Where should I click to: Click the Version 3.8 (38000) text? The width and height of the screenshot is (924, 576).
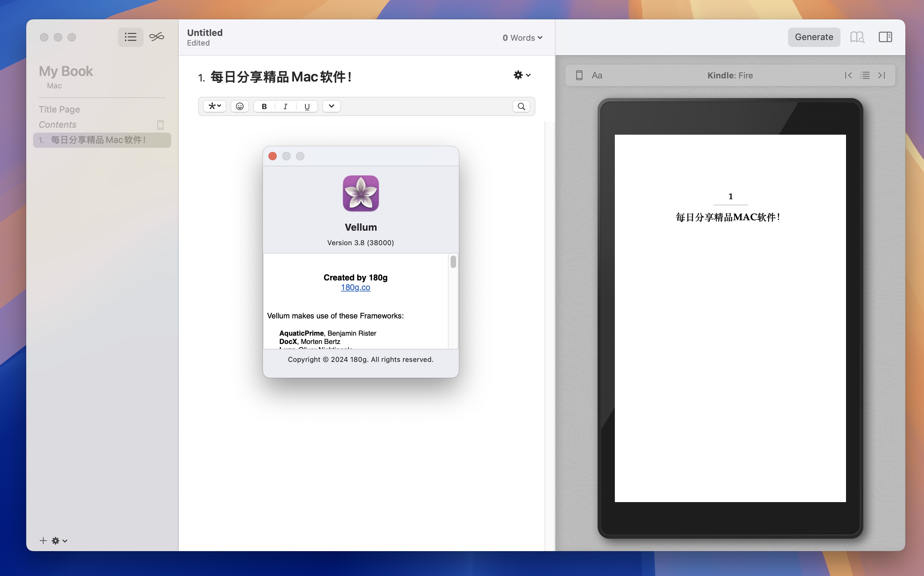point(361,243)
